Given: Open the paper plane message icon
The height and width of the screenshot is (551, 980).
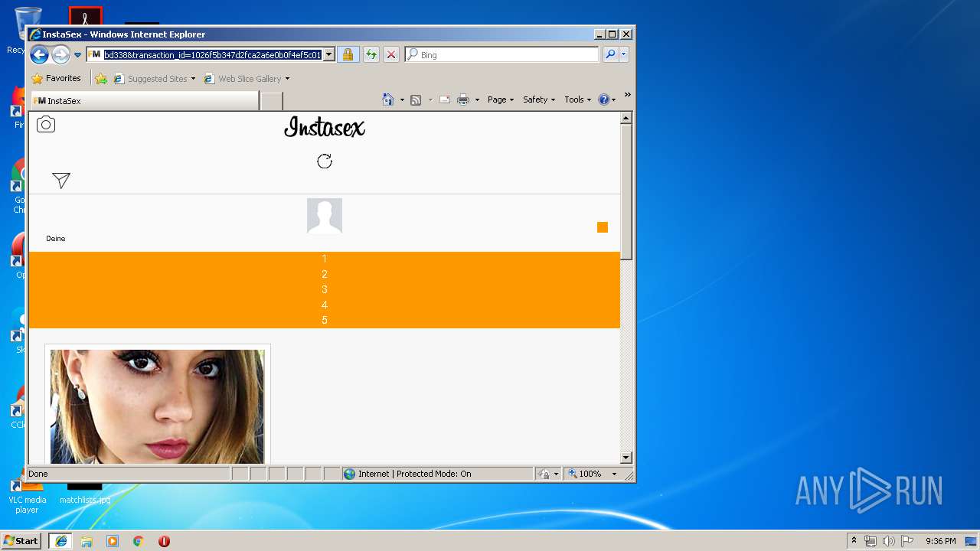Looking at the screenshot, I should click(61, 180).
